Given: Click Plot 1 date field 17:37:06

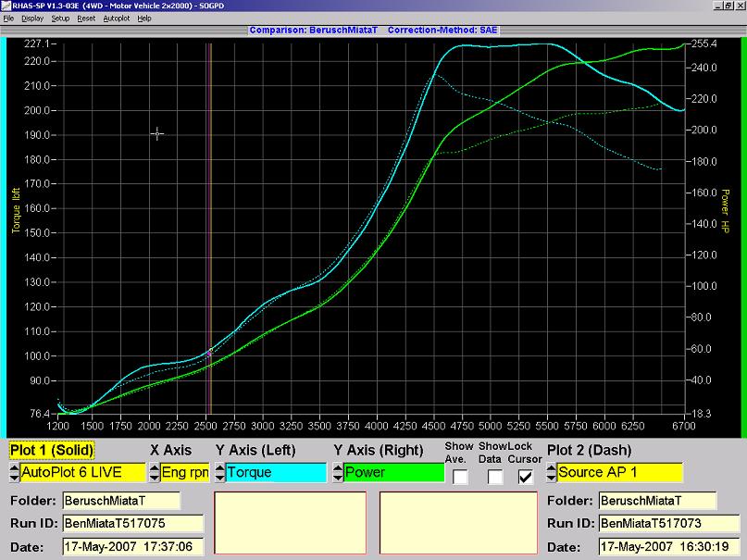Looking at the screenshot, I should (x=133, y=546).
